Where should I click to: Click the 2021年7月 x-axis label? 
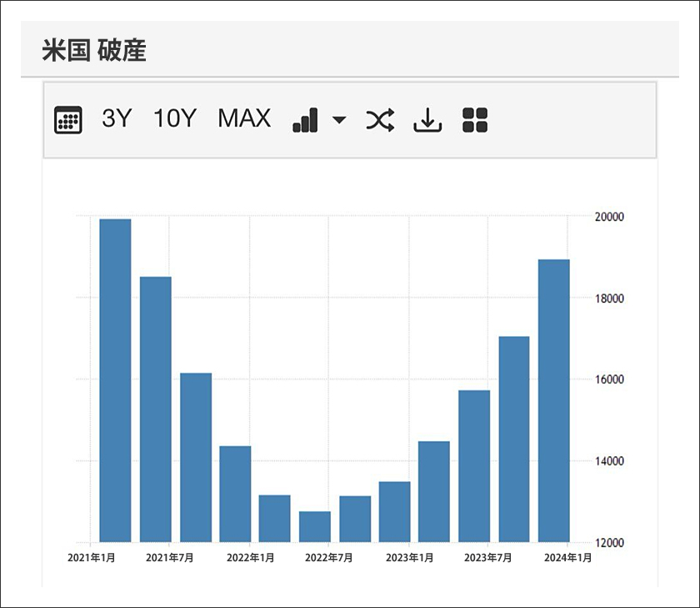(x=171, y=557)
